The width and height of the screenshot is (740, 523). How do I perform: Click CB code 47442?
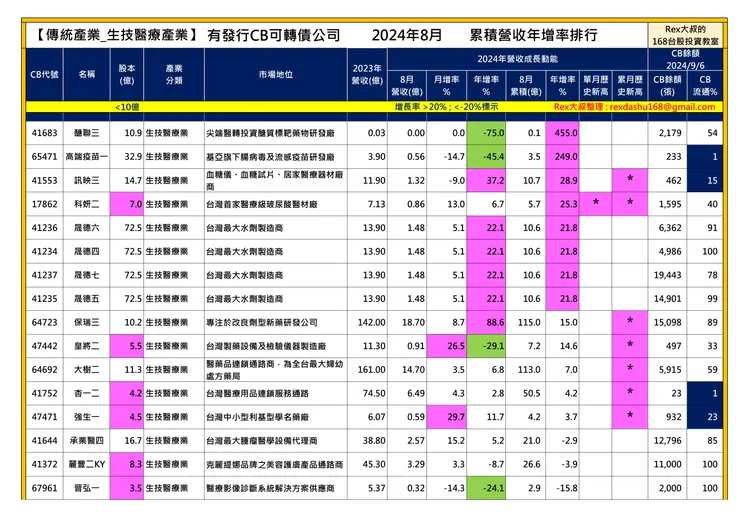(x=44, y=346)
